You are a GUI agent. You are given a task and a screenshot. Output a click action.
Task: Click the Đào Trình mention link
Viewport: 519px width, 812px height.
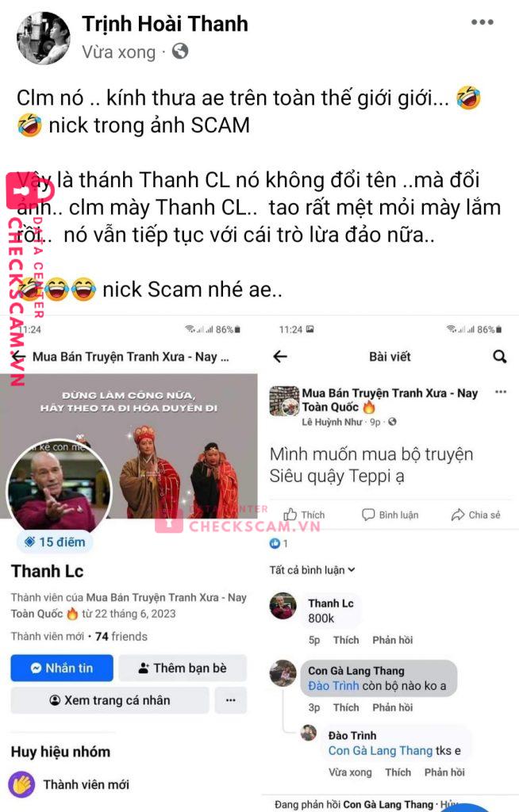[333, 686]
